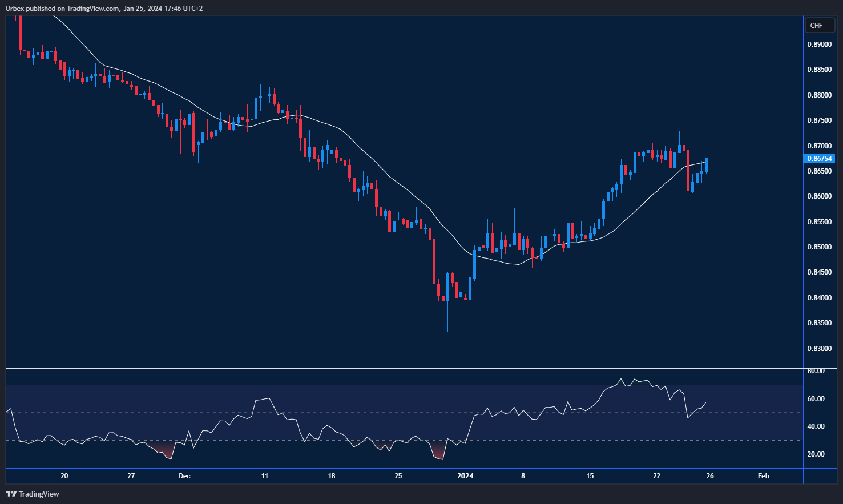Click the 80.00 level in RSI pane
Image resolution: width=843 pixels, height=504 pixels.
(816, 370)
